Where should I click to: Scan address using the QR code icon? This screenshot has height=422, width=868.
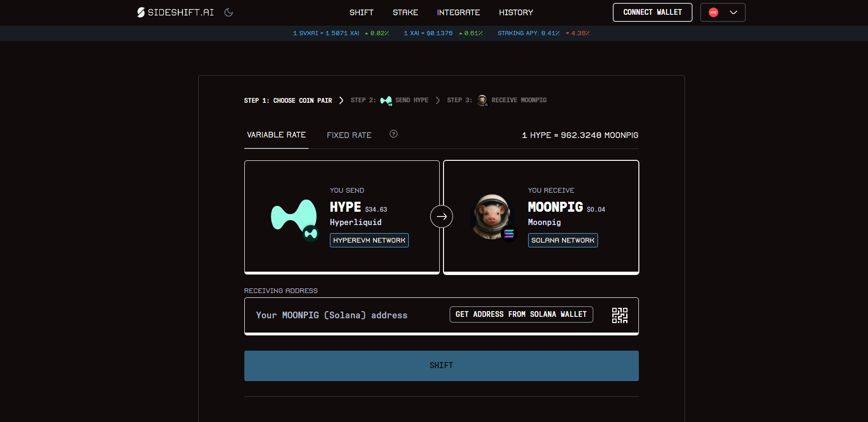619,315
